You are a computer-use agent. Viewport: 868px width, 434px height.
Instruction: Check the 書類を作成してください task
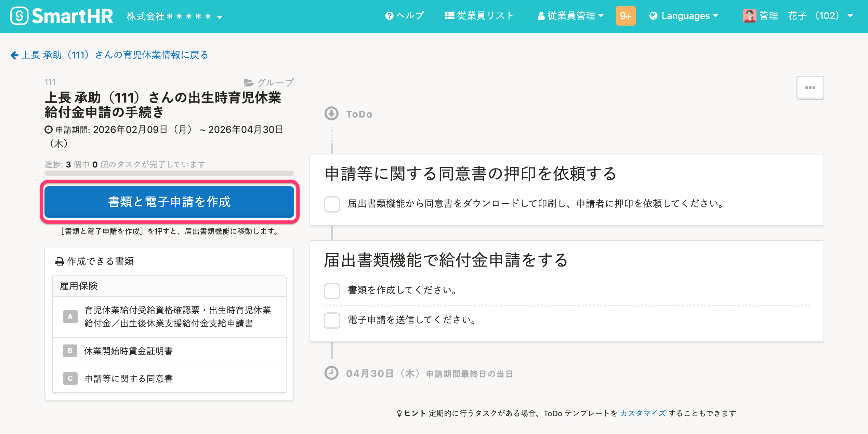(x=332, y=290)
